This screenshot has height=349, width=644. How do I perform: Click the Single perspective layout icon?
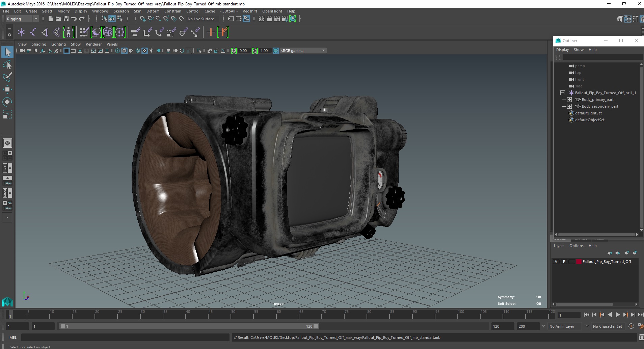[7, 143]
